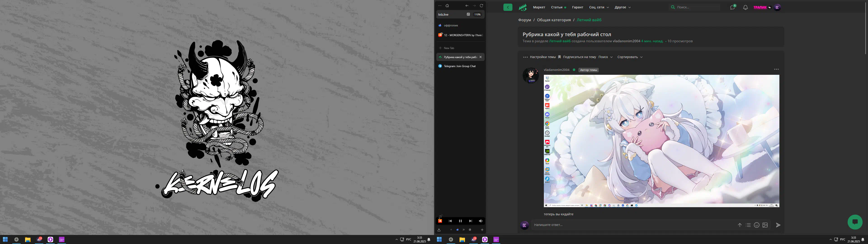This screenshot has height=244, width=868.
Task: Go to Форум breadcrumb
Action: click(x=524, y=20)
